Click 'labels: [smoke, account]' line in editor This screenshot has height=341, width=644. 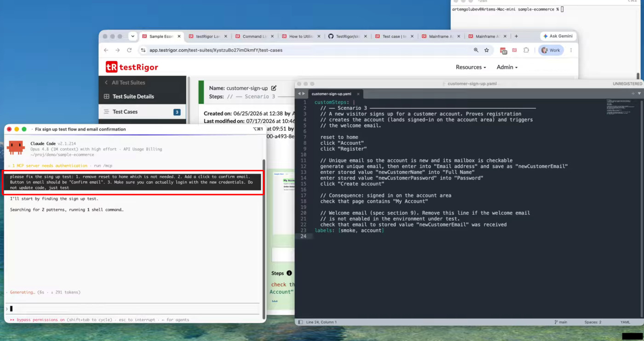(349, 231)
